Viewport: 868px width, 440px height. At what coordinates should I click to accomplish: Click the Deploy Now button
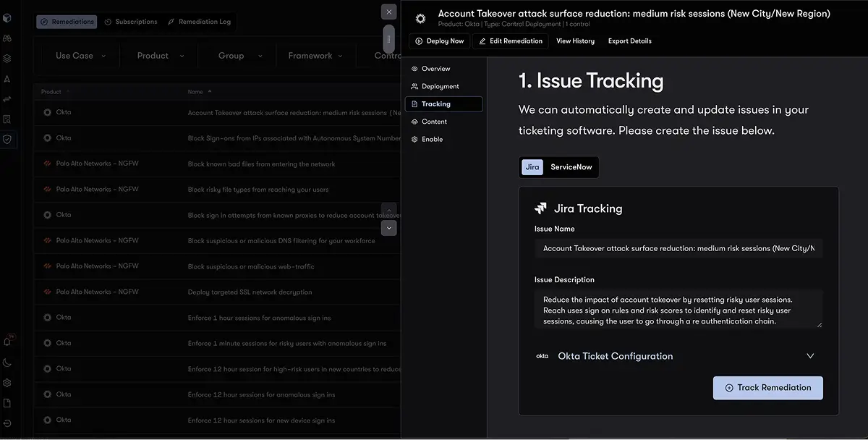[x=439, y=41]
